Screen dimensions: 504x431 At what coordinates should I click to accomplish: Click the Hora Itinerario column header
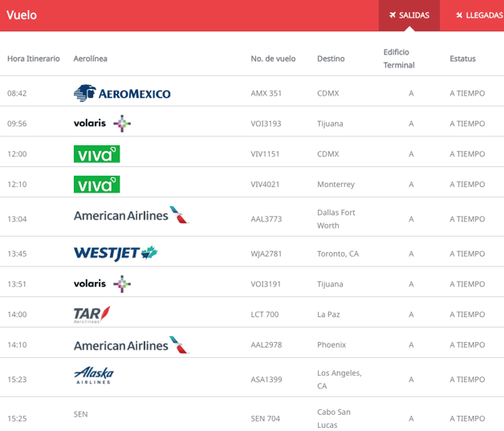point(34,59)
